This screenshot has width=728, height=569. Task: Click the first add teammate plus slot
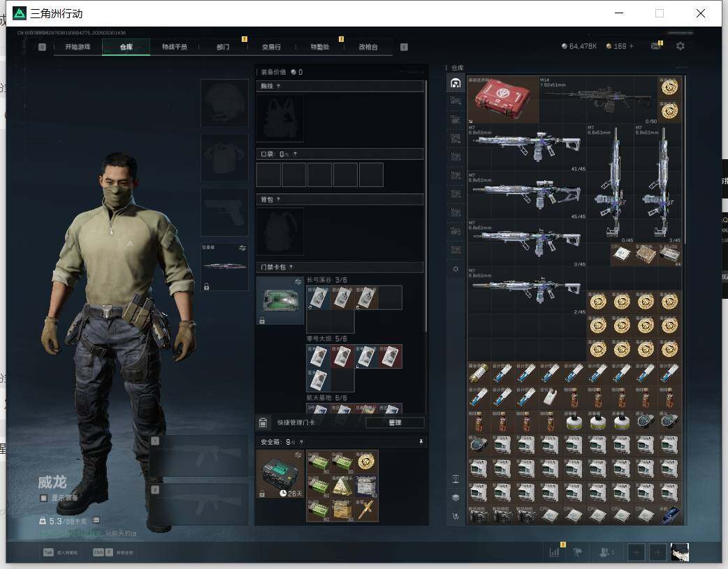click(x=636, y=552)
